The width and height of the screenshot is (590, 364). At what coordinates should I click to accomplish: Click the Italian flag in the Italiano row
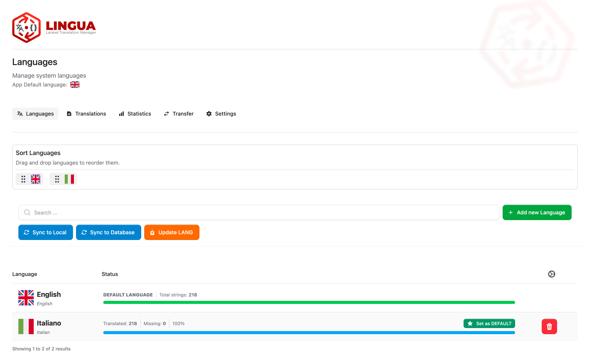pyautogui.click(x=26, y=326)
